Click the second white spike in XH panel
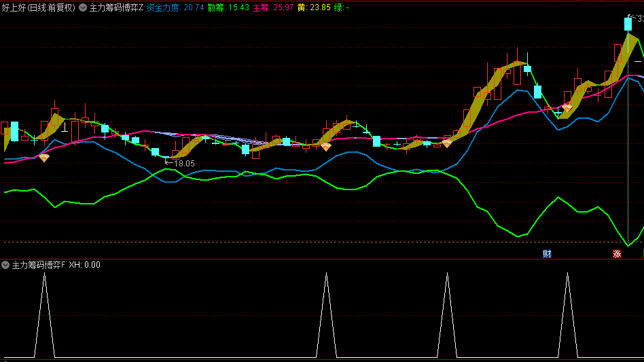This screenshot has width=644, height=362. point(327,315)
